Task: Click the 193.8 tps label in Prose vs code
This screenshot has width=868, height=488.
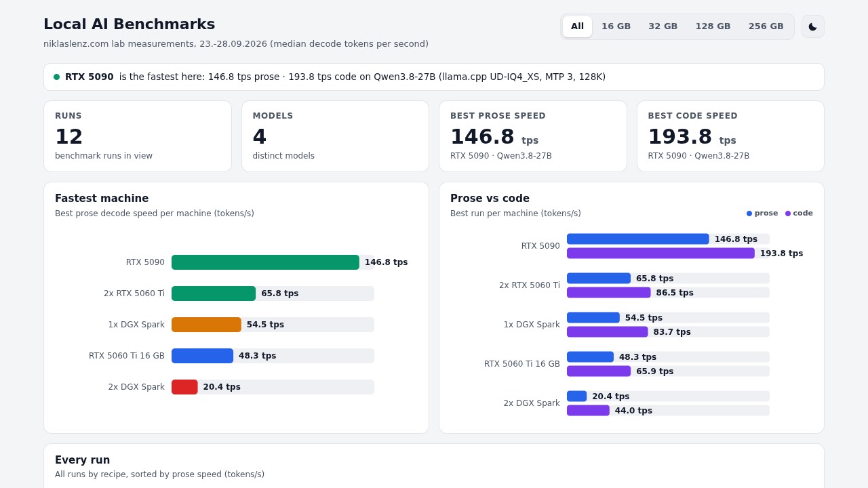Action: [x=781, y=253]
